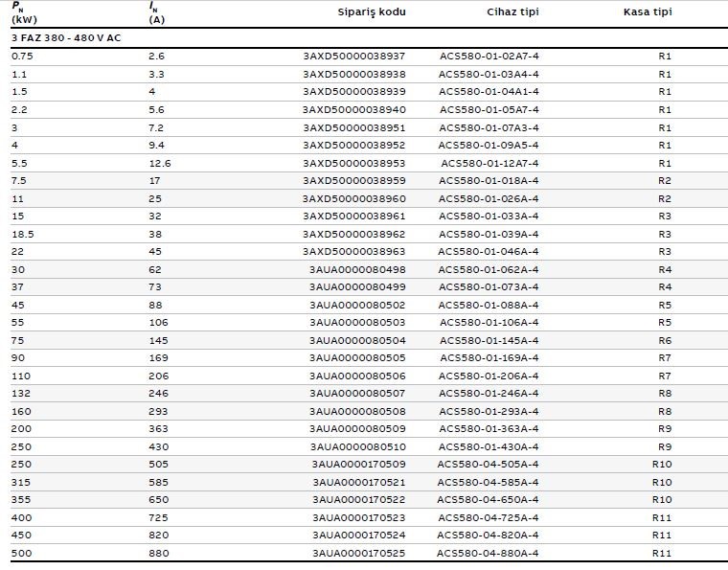Image resolution: width=728 pixels, height=570 pixels.
Task: Click order code 3AXD50000038938
Action: point(354,75)
